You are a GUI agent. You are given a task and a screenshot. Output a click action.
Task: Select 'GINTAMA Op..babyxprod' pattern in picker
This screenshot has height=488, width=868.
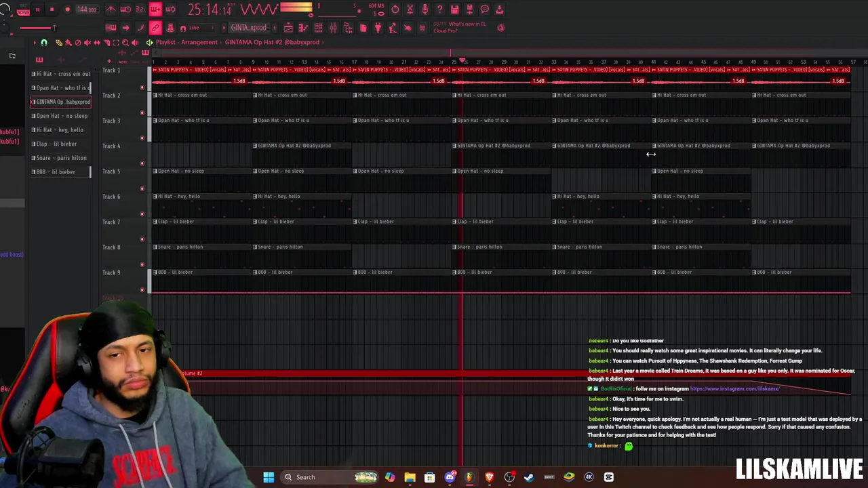click(x=60, y=102)
